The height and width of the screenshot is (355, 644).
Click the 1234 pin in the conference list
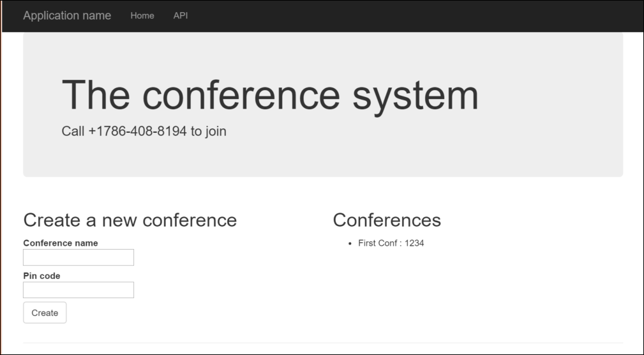click(414, 243)
